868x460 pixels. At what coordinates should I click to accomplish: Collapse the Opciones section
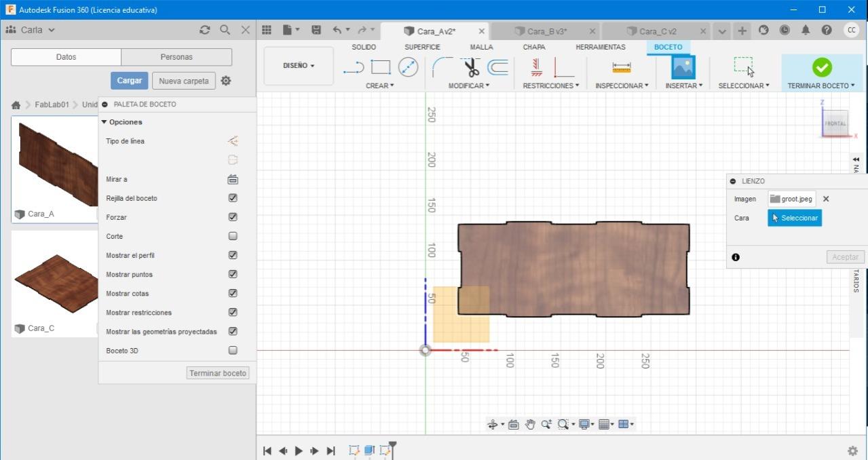[x=122, y=122]
